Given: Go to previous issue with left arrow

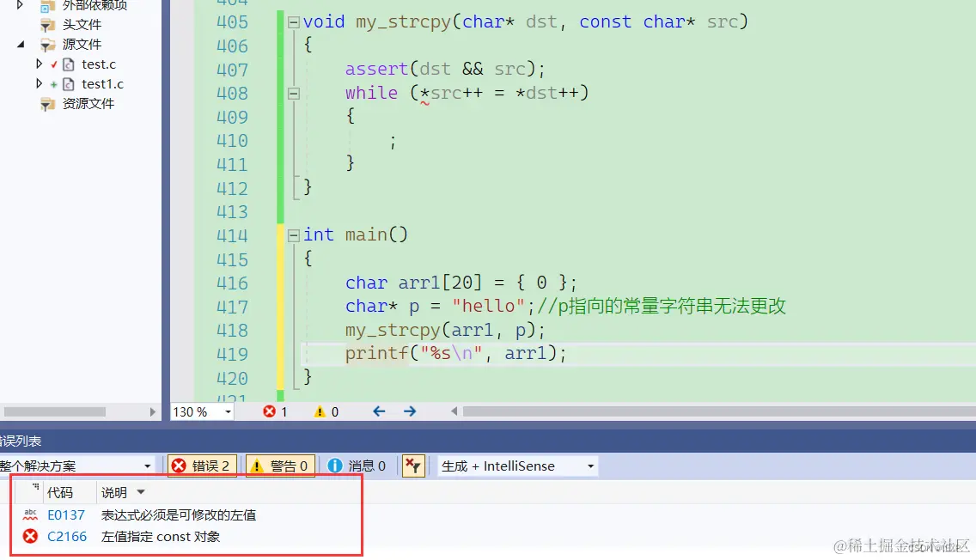Looking at the screenshot, I should click(378, 411).
